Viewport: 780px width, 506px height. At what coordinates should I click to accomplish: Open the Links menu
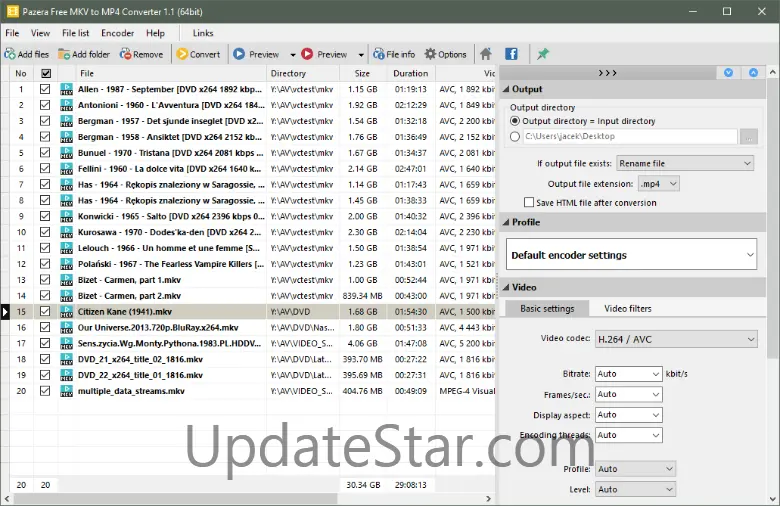[x=203, y=33]
